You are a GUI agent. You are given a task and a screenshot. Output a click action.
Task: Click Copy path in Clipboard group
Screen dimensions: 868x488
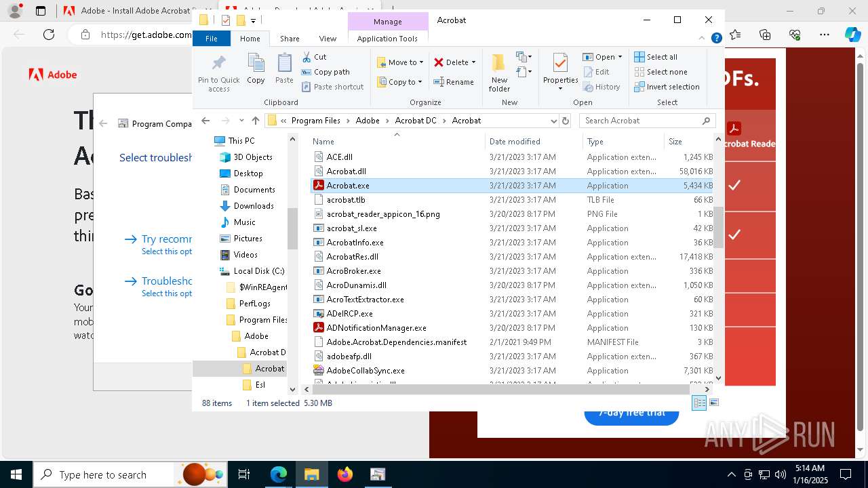coord(325,72)
